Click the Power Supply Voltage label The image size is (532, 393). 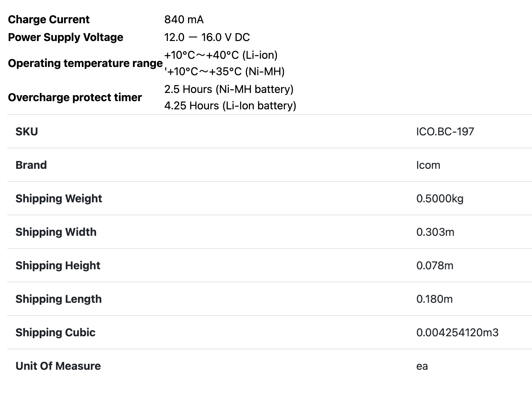click(x=65, y=37)
